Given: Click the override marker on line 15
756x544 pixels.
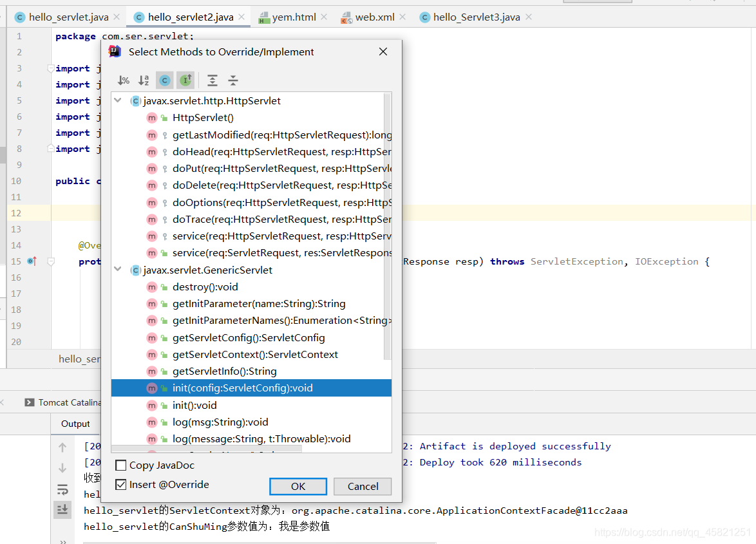Looking at the screenshot, I should click(30, 261).
